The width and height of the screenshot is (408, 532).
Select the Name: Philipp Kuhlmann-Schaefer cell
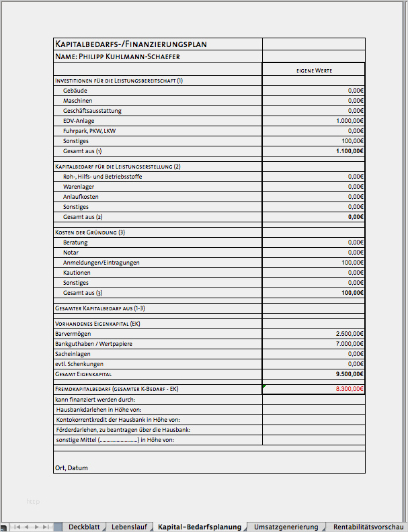pyautogui.click(x=157, y=57)
